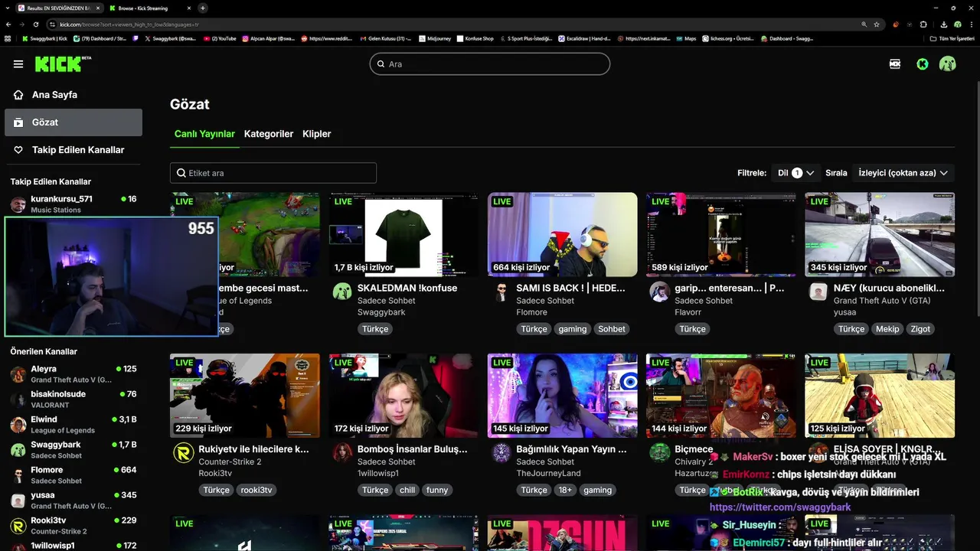Viewport: 980px width, 551px height.
Task: Click the Ara search input field
Action: (x=490, y=64)
